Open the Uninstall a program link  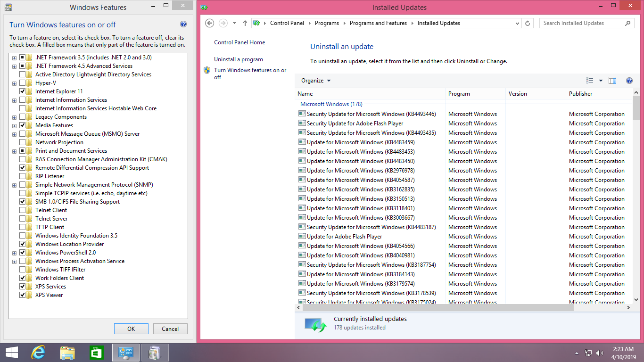pyautogui.click(x=239, y=59)
